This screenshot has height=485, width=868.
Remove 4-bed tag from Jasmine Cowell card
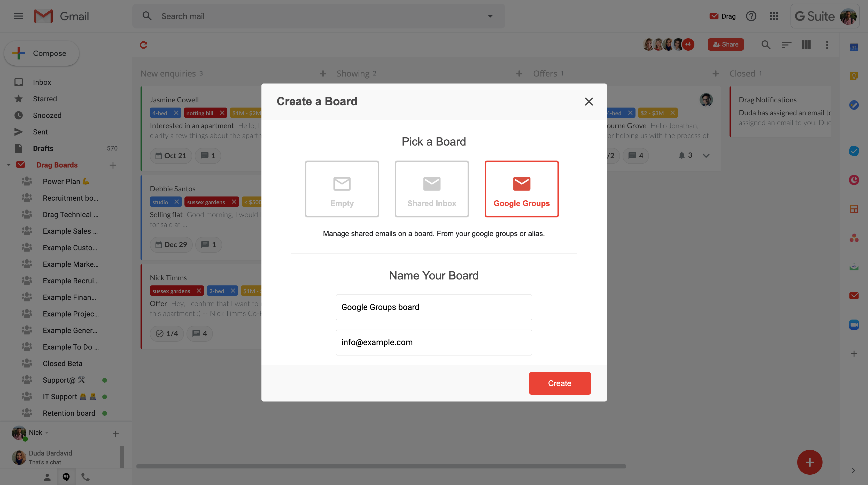pos(176,113)
